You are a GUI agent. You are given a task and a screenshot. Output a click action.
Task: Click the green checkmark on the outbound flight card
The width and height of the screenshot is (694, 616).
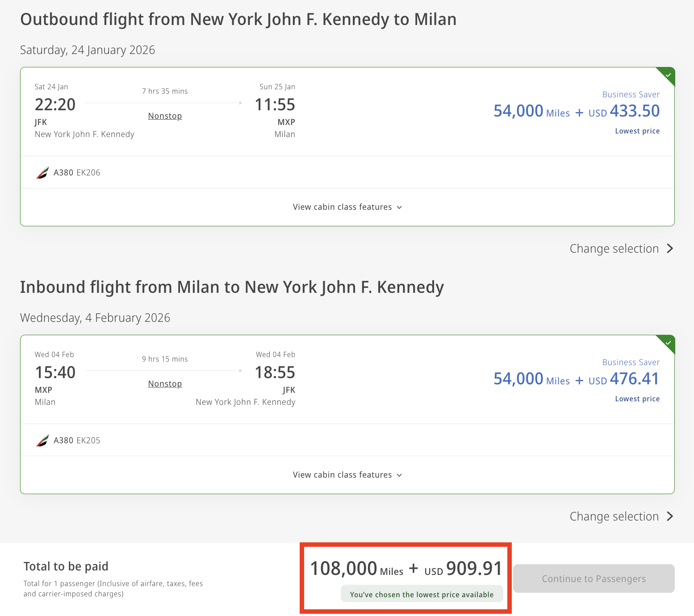[x=668, y=75]
